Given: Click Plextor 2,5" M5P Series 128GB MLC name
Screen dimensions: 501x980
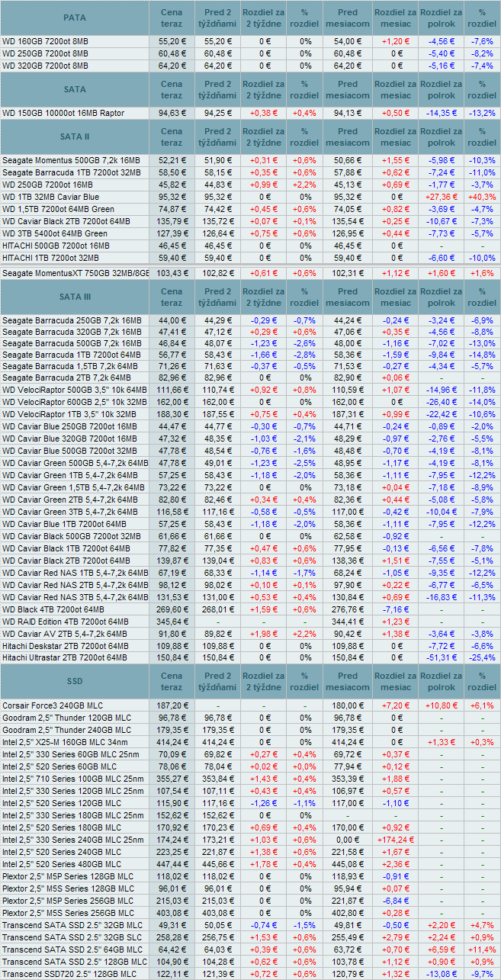Looking at the screenshot, I should pos(68,876).
